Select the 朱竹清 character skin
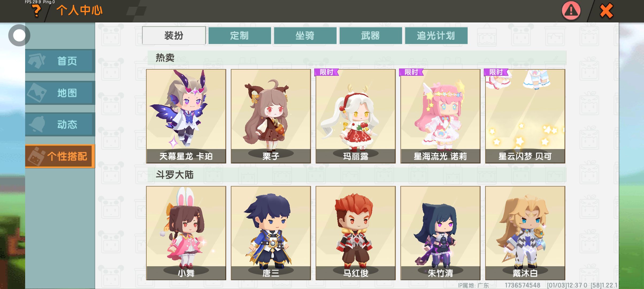644x289 pixels. point(440,233)
